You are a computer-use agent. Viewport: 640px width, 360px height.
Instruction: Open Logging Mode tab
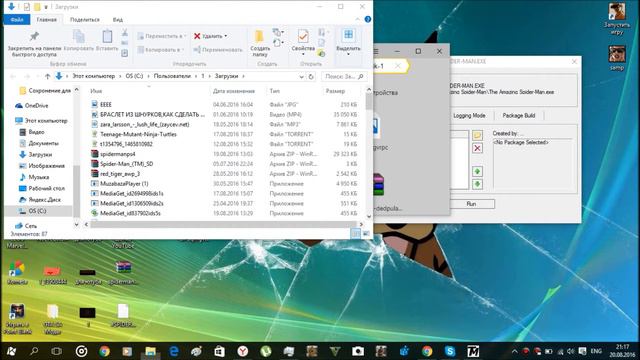coord(469,116)
